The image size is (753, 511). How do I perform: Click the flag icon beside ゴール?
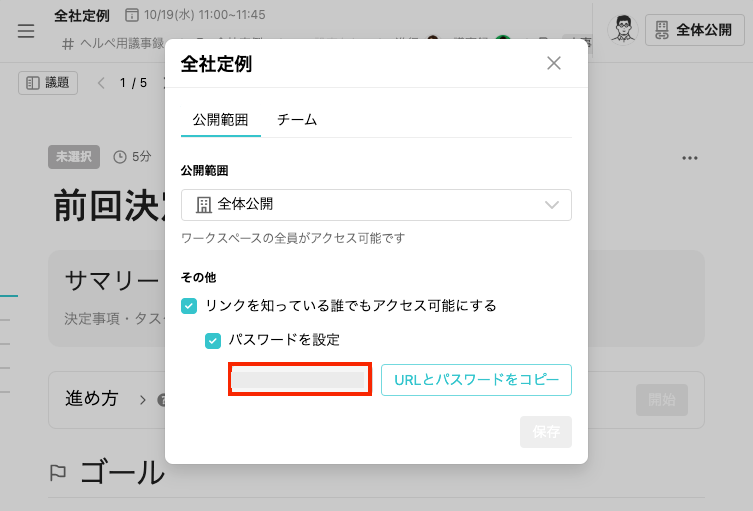[58, 473]
